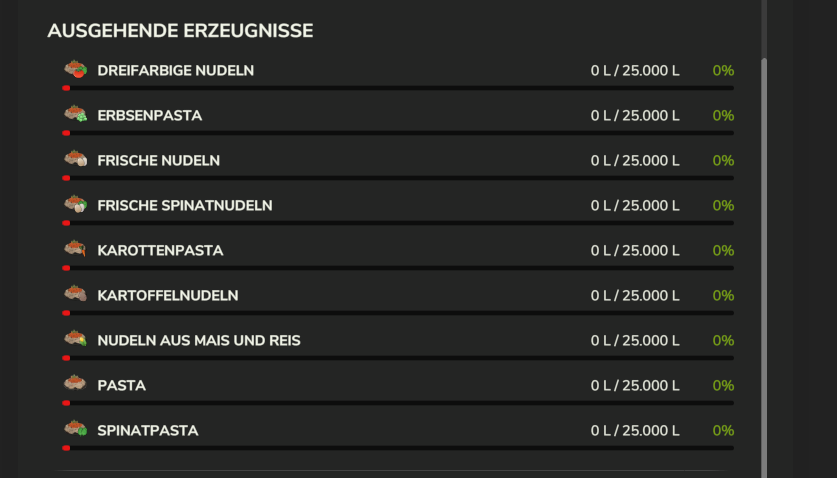Image resolution: width=837 pixels, height=478 pixels.
Task: Click the Kartoffelnudeln potato icon
Action: [75, 294]
